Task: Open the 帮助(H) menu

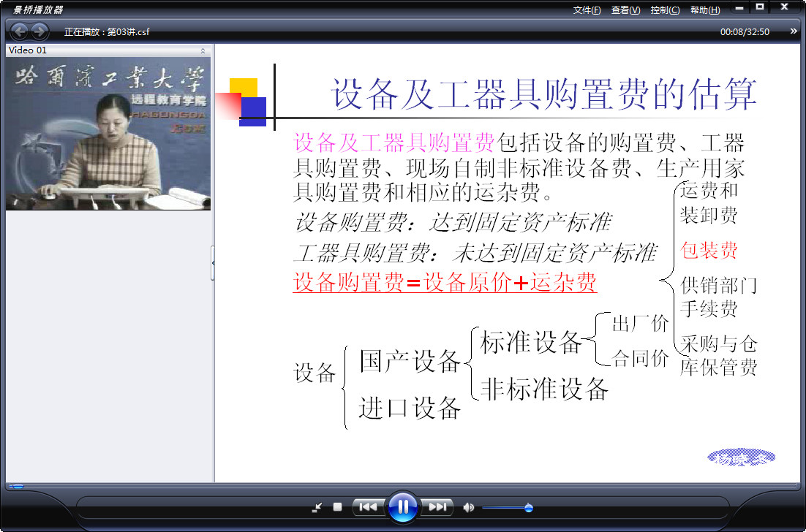Action: [x=705, y=10]
